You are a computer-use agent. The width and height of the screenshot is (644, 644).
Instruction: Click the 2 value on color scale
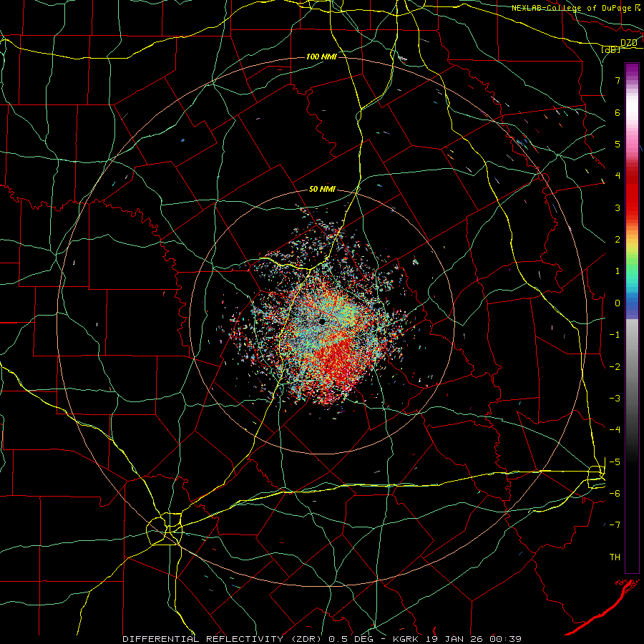coord(618,240)
